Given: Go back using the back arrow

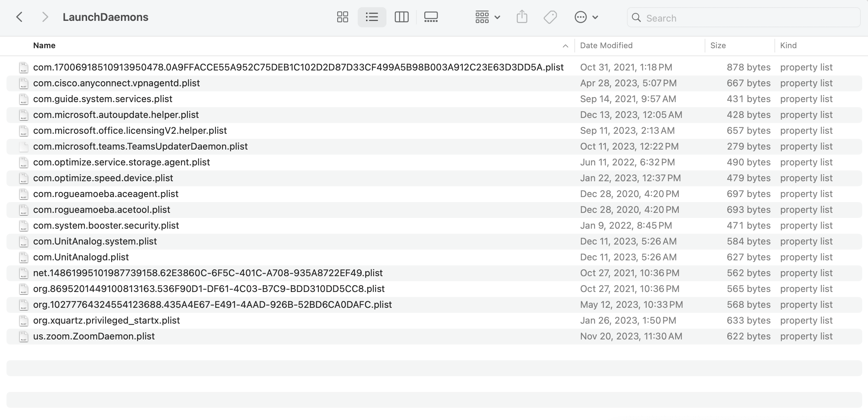Looking at the screenshot, I should click(x=20, y=17).
